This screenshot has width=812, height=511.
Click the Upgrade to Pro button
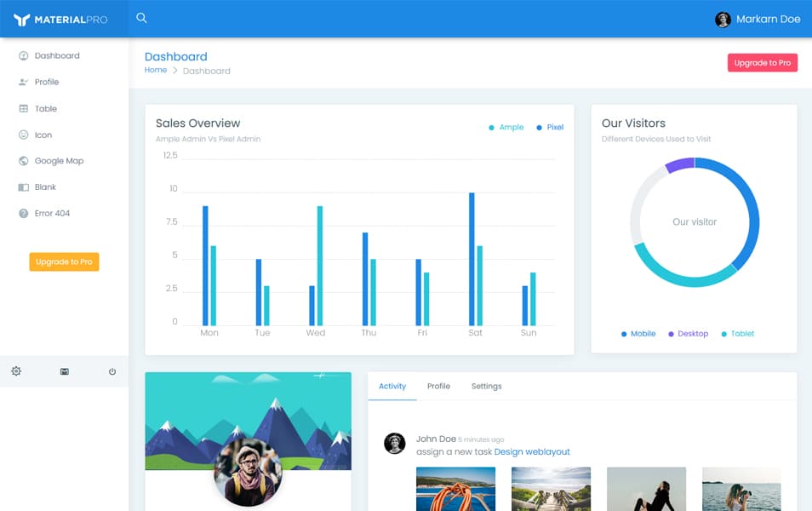click(762, 62)
